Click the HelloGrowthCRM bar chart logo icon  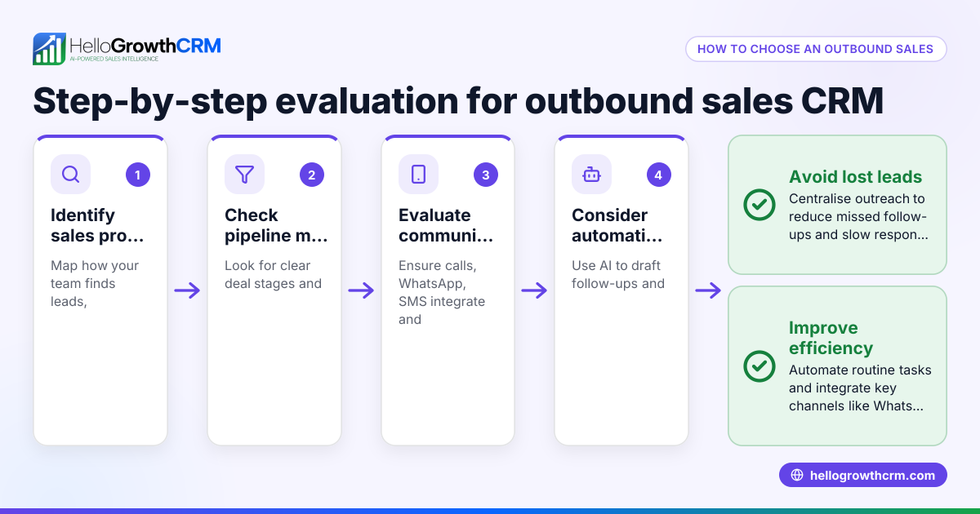(x=49, y=49)
